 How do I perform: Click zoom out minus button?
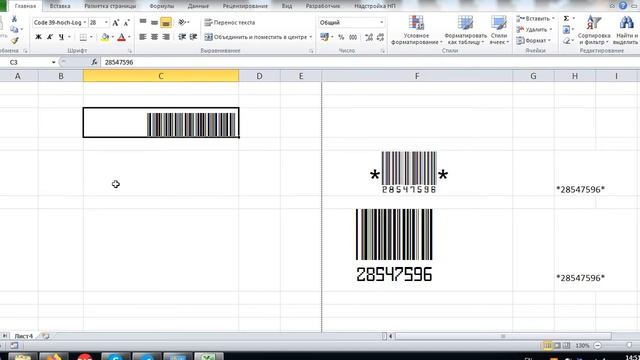pyautogui.click(x=598, y=345)
